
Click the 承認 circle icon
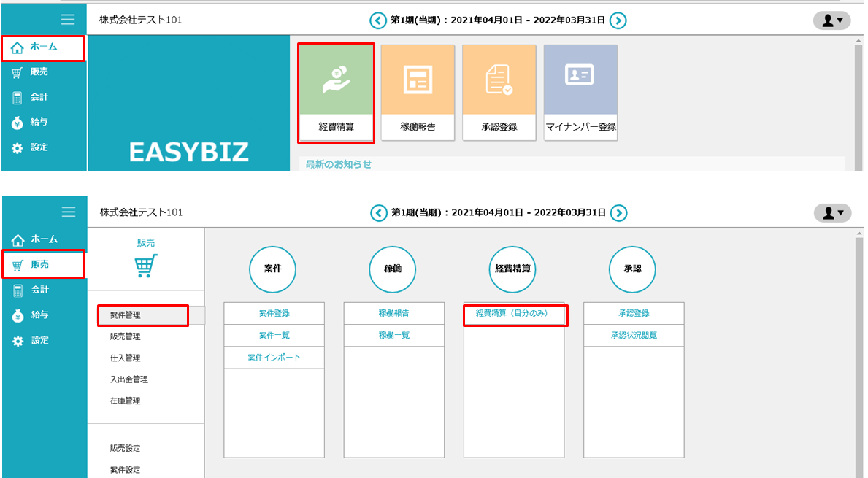[632, 269]
